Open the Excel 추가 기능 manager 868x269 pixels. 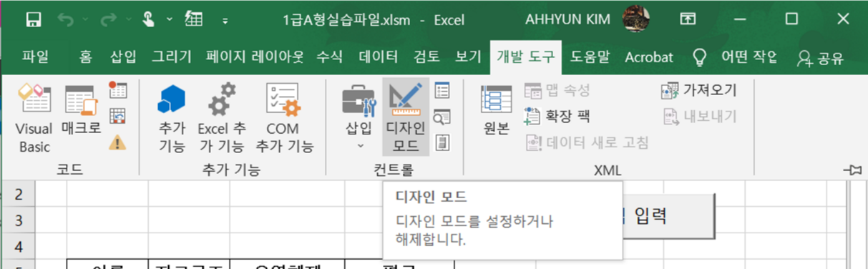click(222, 118)
